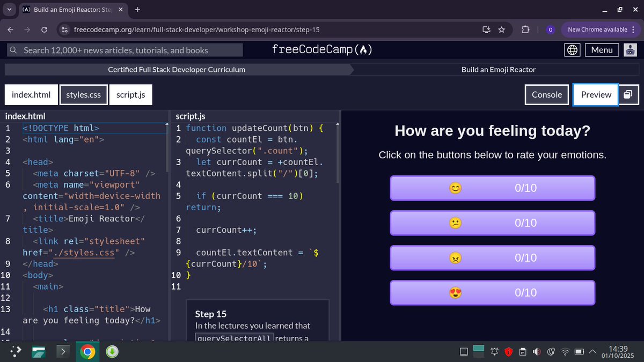Click the New Chrome available button
The image size is (644, 362).
597,30
